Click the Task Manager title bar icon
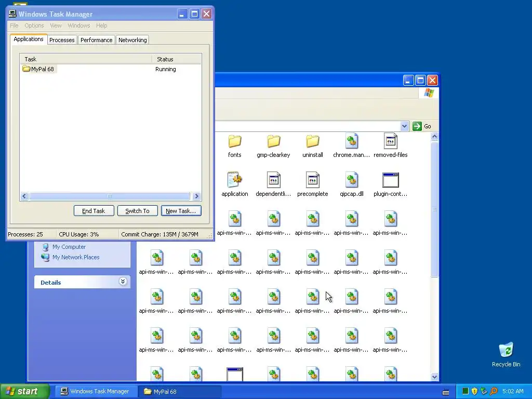 click(x=12, y=14)
